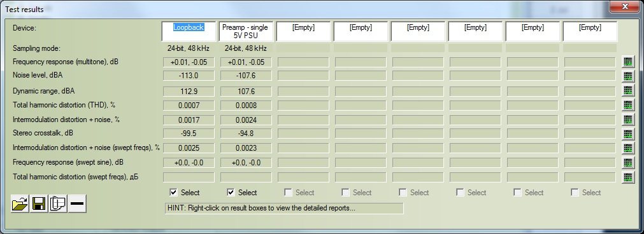Click Preamp swept IMD 0.0023 box
The image size is (644, 234).
click(x=246, y=148)
